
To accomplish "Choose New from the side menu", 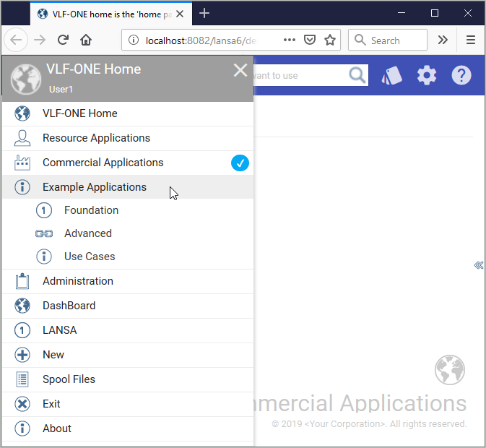I will [128, 355].
